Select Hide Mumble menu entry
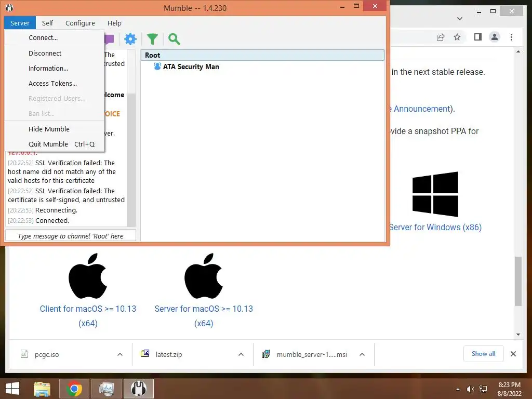 click(54, 129)
